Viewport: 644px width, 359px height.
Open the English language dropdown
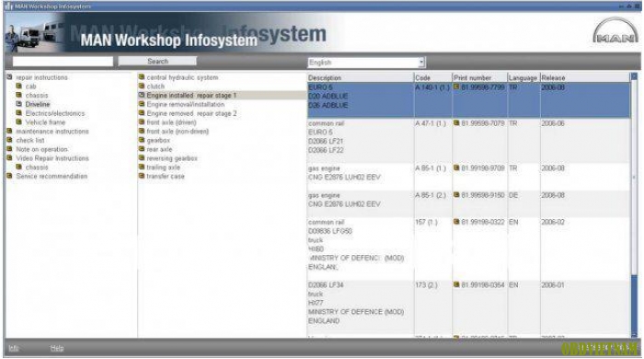(421, 63)
